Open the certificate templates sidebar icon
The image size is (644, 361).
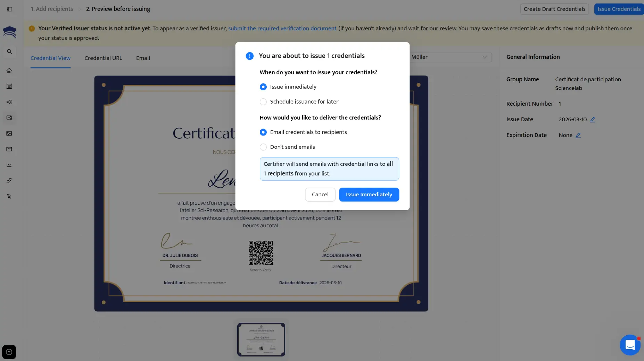tap(9, 86)
